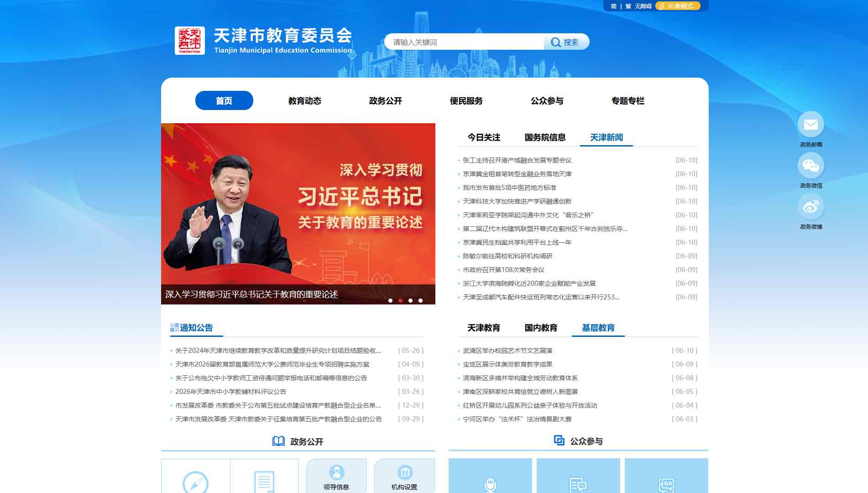This screenshot has height=493, width=868.
Task: Open the 便民服务 nav menu
Action: [x=466, y=101]
